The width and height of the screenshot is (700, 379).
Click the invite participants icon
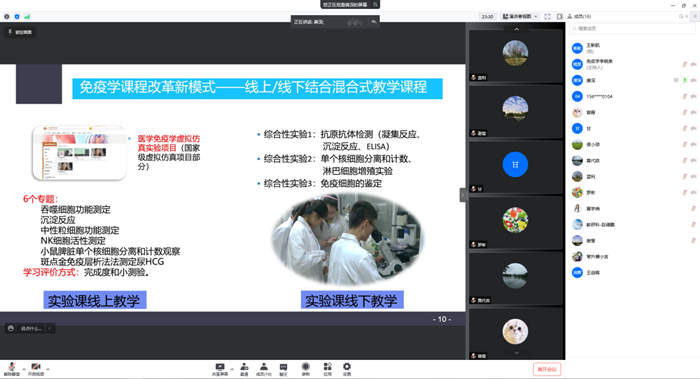[244, 369]
